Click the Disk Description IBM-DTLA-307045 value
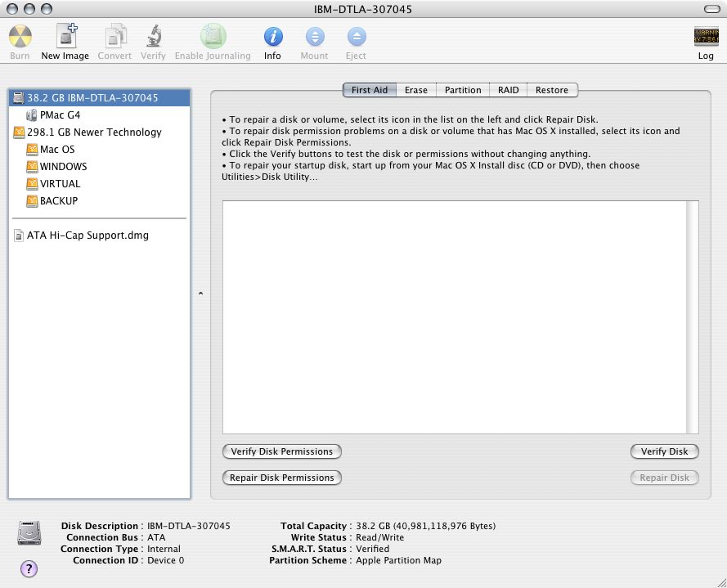This screenshot has width=727, height=588. [189, 526]
